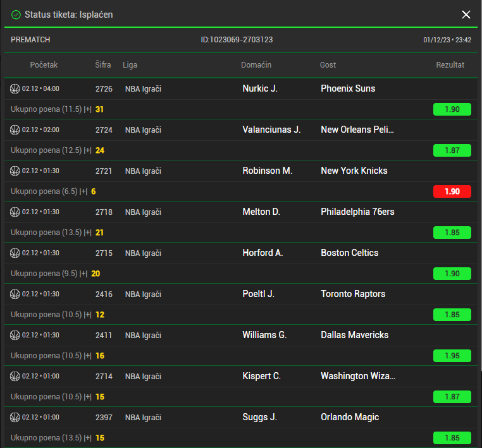Select player name Melton D.
The height and width of the screenshot is (448, 482).
coord(261,212)
